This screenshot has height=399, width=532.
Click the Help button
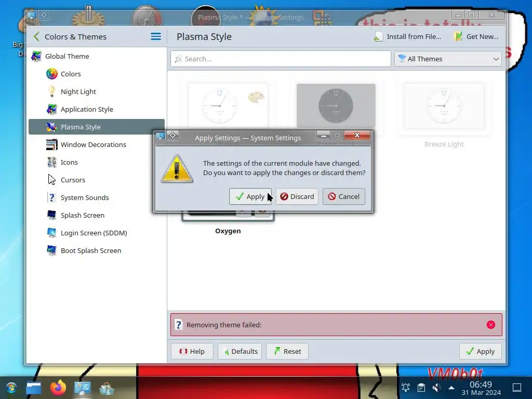192,351
